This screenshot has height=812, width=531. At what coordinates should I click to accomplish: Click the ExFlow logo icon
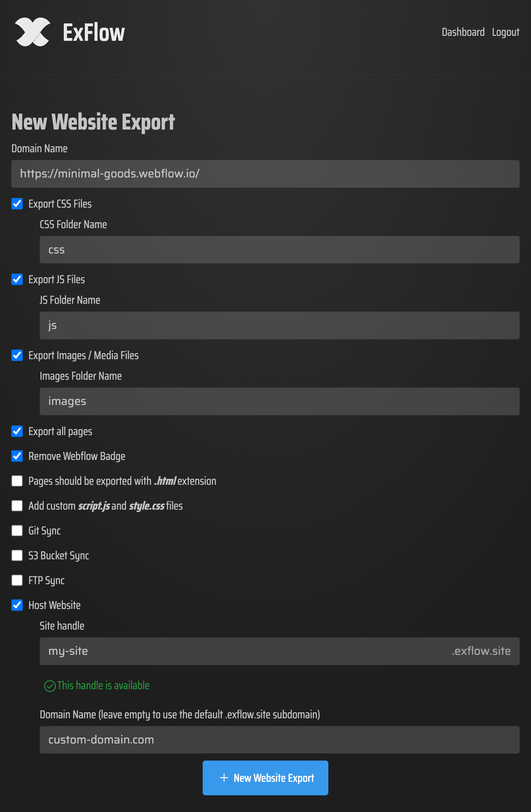32,32
